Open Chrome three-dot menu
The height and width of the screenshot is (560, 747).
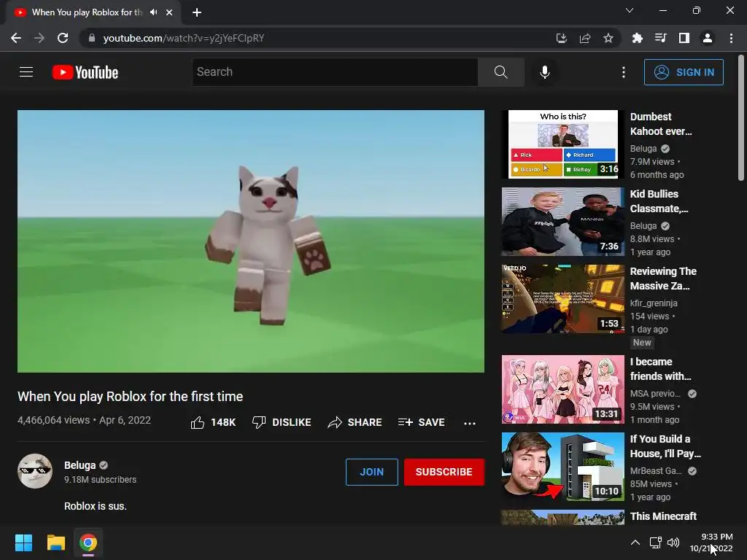(x=731, y=38)
